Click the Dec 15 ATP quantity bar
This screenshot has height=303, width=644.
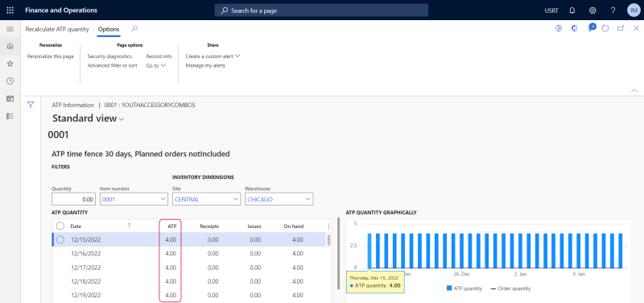pos(369,251)
